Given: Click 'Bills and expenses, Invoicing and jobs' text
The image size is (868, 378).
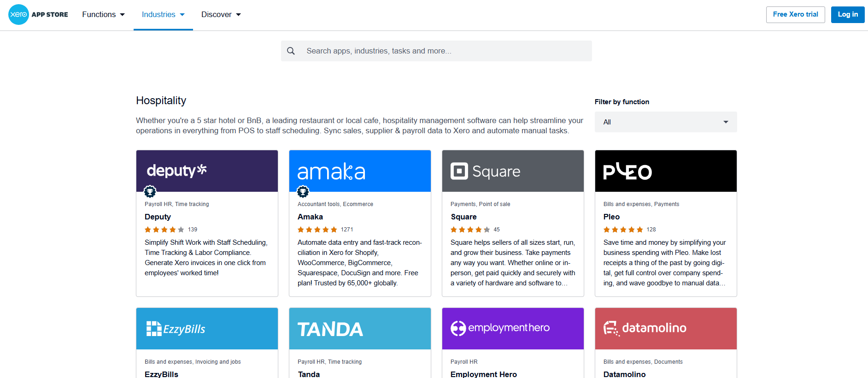Looking at the screenshot, I should coord(193,362).
